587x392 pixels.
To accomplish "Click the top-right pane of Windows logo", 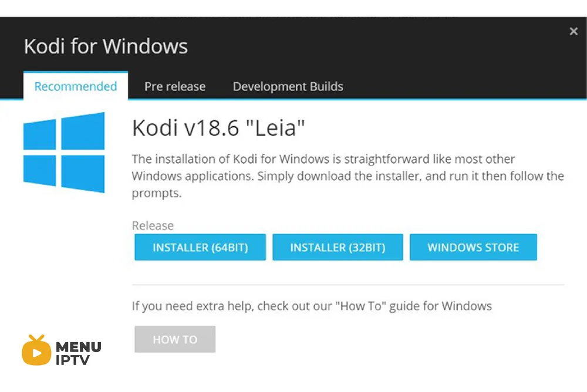I will pos(83,131).
